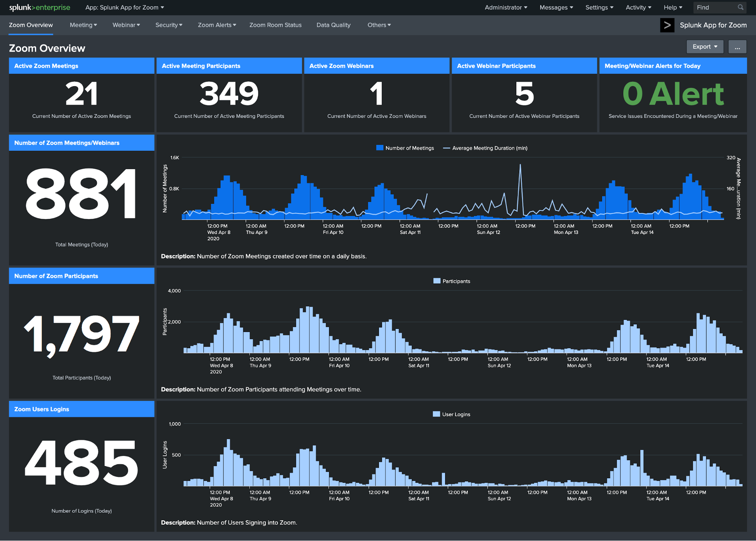This screenshot has height=541, width=756.
Task: Expand the Others navigation menu
Action: click(x=379, y=25)
